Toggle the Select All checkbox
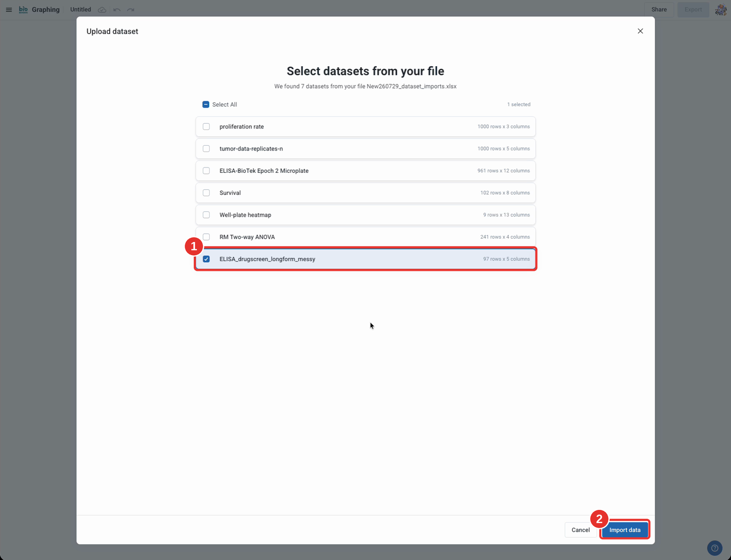731x560 pixels. pyautogui.click(x=206, y=105)
